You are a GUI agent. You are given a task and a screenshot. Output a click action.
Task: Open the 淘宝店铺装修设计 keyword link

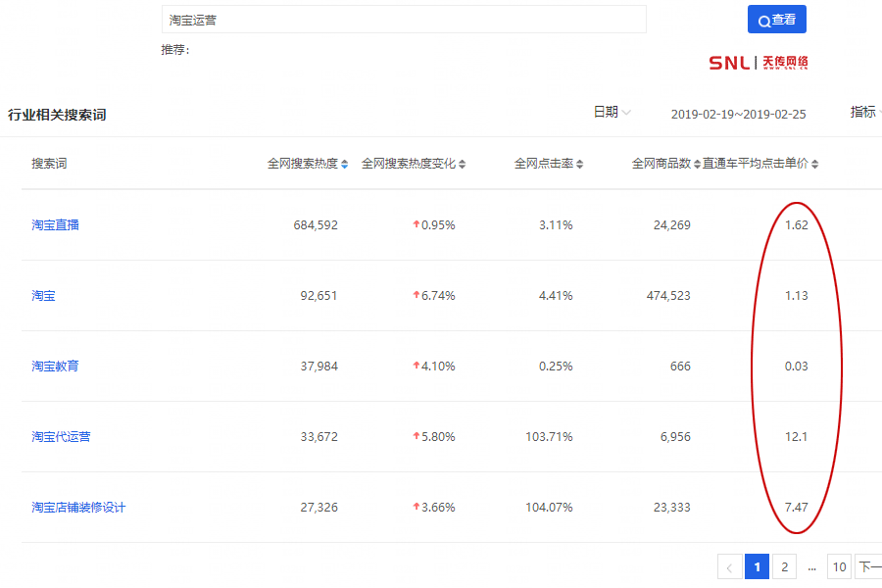coord(75,507)
